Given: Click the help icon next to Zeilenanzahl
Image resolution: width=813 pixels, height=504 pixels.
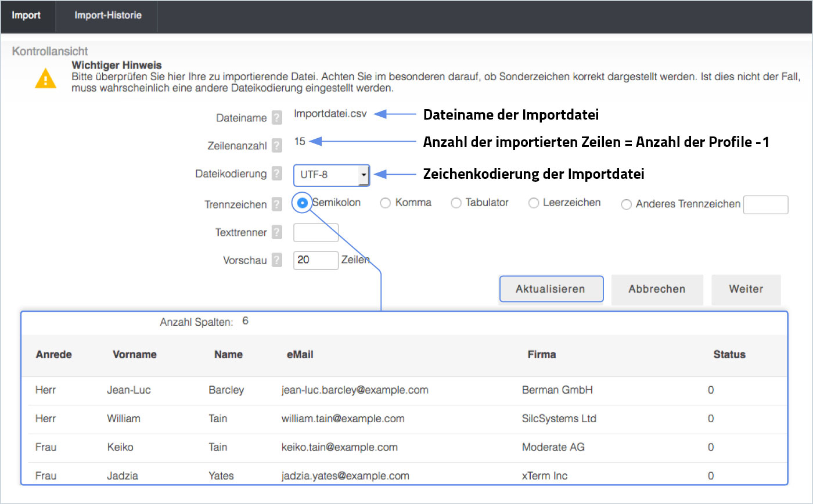Looking at the screenshot, I should (277, 146).
